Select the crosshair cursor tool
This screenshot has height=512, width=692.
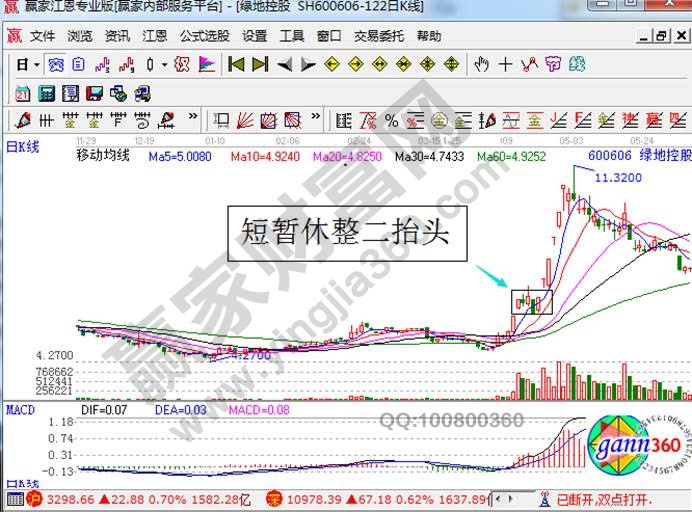505,65
